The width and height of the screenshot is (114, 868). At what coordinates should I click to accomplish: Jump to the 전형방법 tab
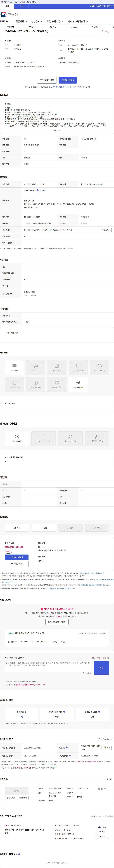click(x=95, y=27)
